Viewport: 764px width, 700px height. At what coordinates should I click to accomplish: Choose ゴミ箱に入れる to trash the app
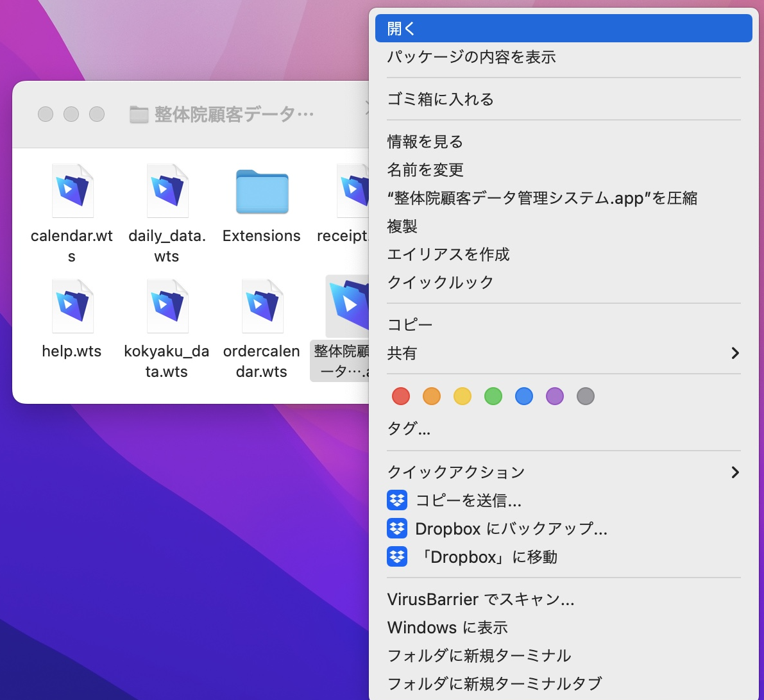439,99
